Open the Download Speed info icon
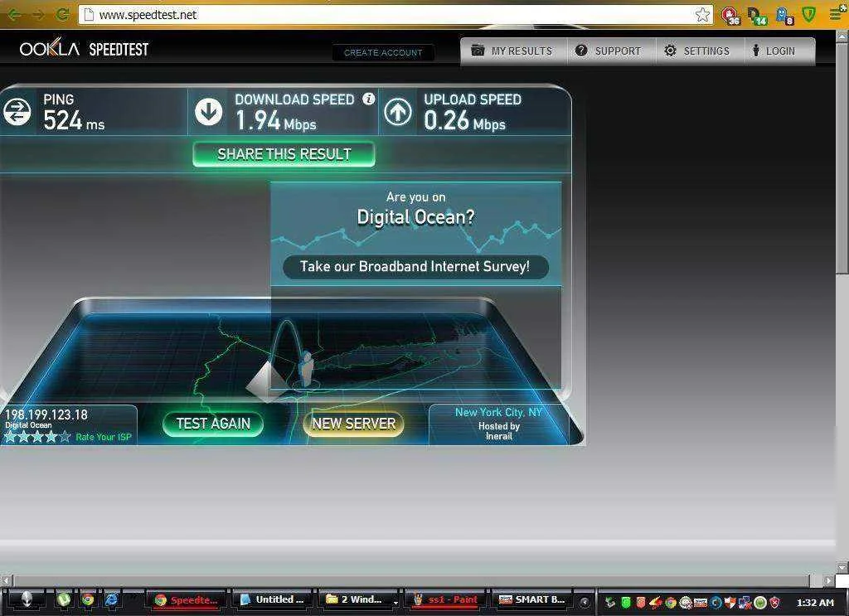The height and width of the screenshot is (616, 849). 369,99
